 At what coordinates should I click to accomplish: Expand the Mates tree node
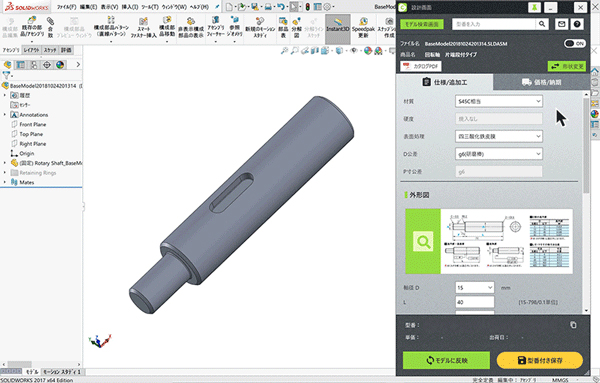click(x=5, y=182)
